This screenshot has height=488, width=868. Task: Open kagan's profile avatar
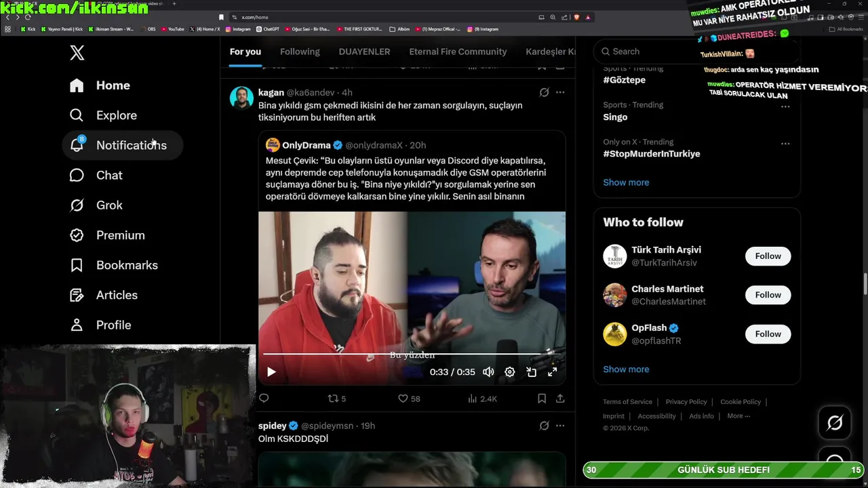(241, 98)
